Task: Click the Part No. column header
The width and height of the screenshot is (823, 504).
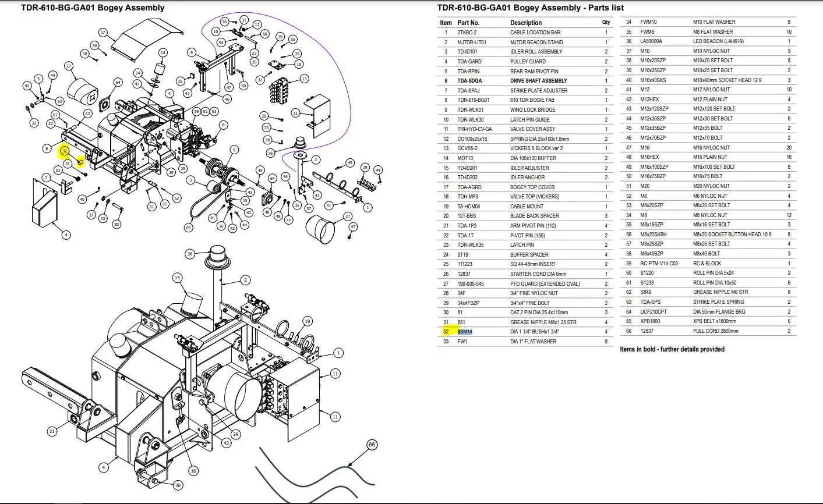Action: point(468,23)
